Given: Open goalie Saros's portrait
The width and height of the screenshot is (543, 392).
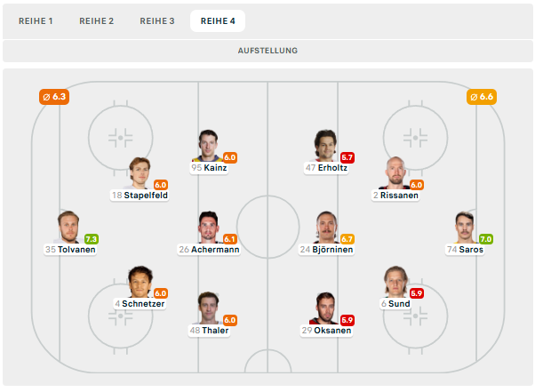Looking at the screenshot, I should (465, 227).
